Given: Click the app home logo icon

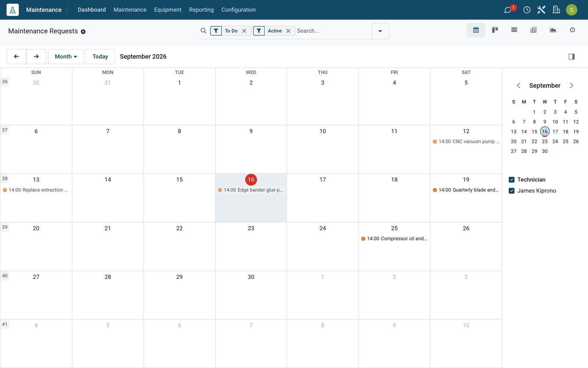Looking at the screenshot, I should pyautogui.click(x=12, y=10).
